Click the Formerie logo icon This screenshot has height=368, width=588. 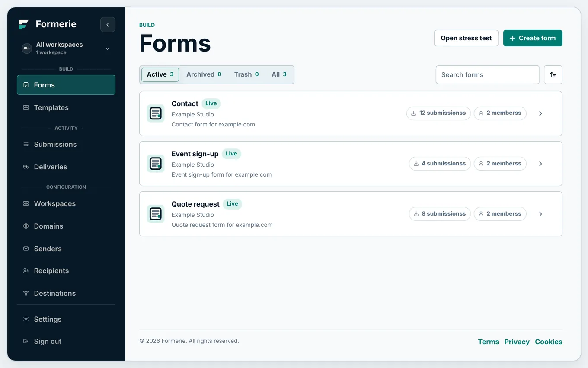pos(24,25)
